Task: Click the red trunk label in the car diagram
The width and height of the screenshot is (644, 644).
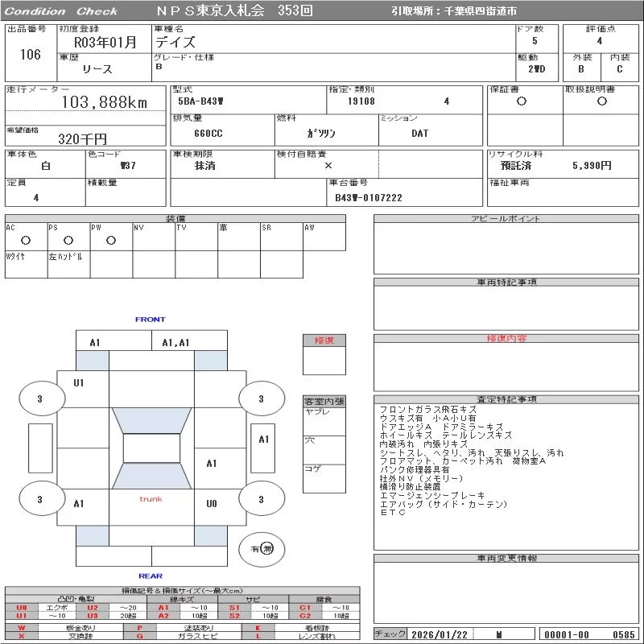Action: click(x=151, y=499)
